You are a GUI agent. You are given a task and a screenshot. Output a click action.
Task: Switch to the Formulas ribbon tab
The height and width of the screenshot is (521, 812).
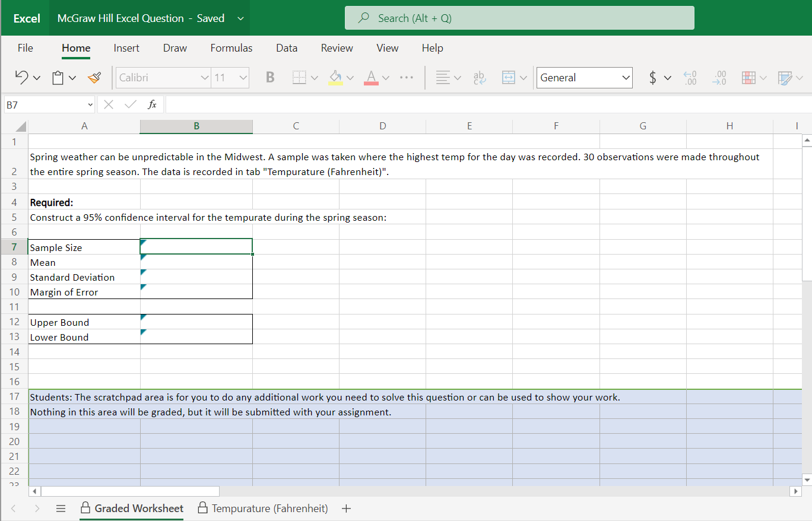(x=231, y=47)
